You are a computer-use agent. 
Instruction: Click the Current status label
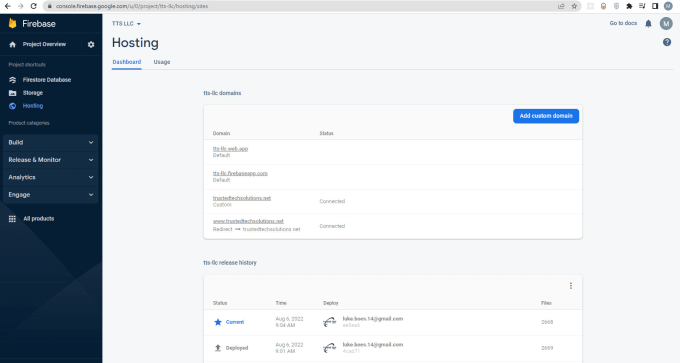(235, 322)
